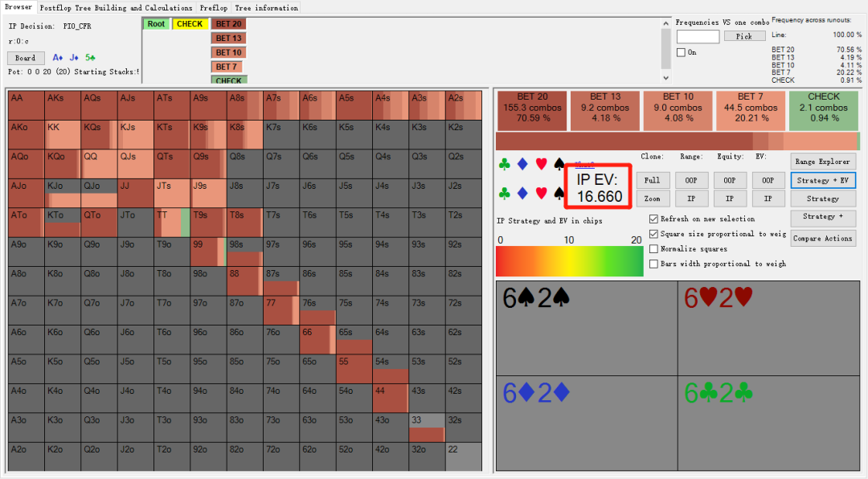
Task: Select the club suit in the lower suit row
Action: coord(504,193)
